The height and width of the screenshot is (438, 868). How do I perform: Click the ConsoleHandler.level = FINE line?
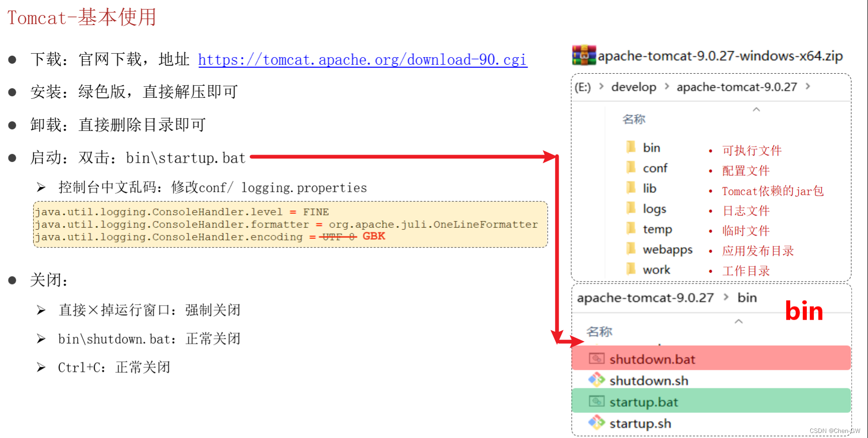pyautogui.click(x=182, y=212)
